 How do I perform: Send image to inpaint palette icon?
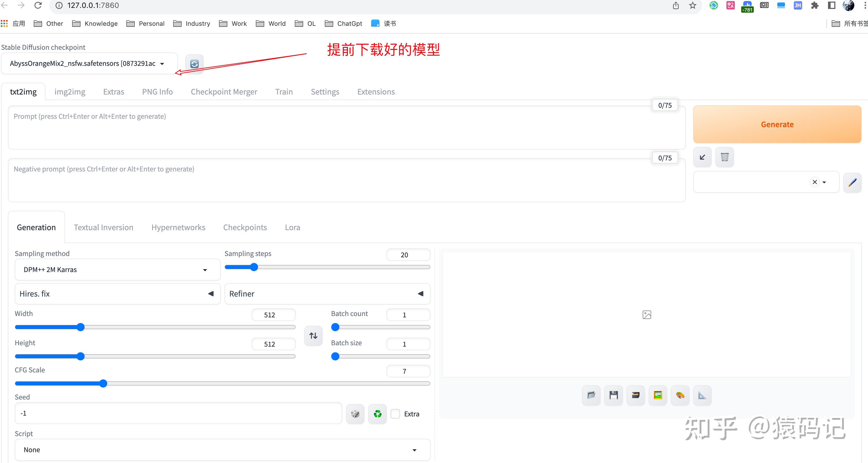tap(680, 395)
